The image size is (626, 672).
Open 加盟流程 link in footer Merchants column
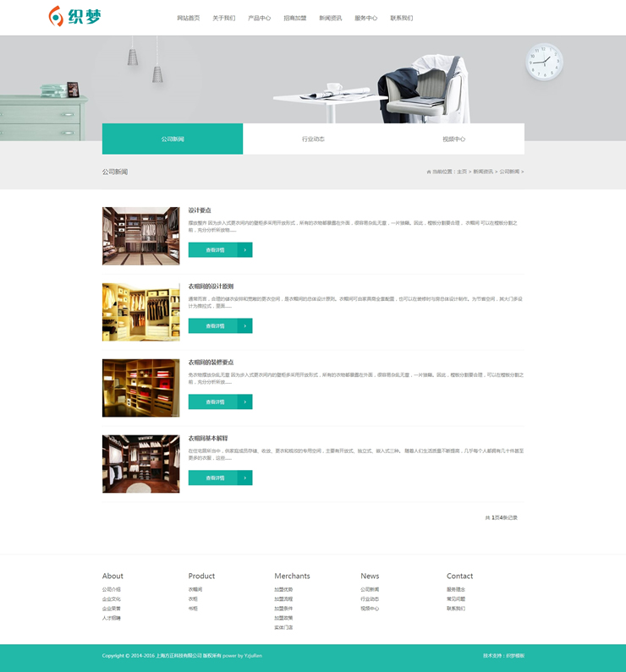pyautogui.click(x=283, y=598)
